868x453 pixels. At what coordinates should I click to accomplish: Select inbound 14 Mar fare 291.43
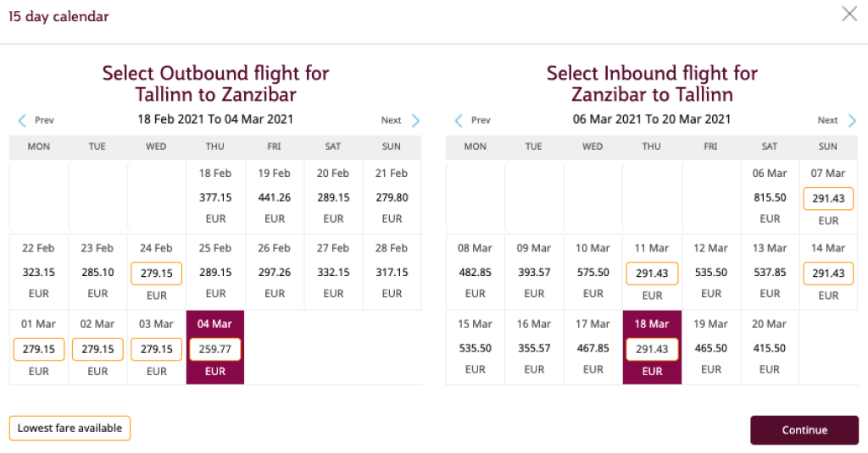828,273
